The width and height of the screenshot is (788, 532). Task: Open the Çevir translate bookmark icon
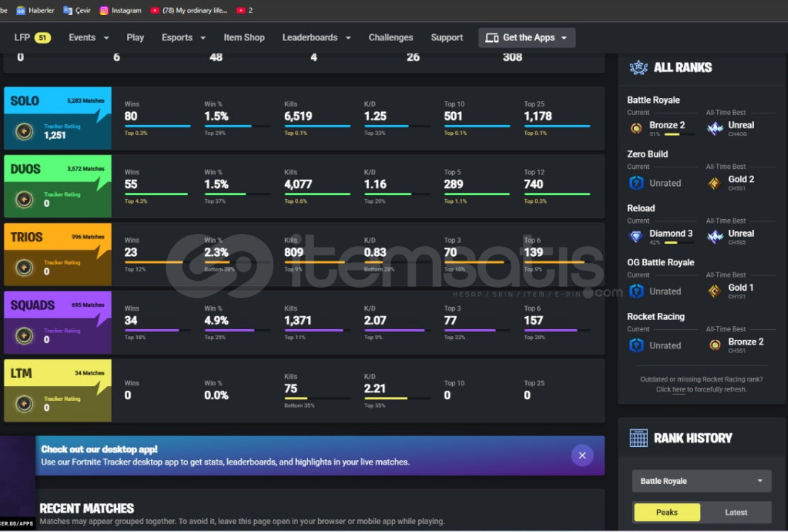point(67,10)
